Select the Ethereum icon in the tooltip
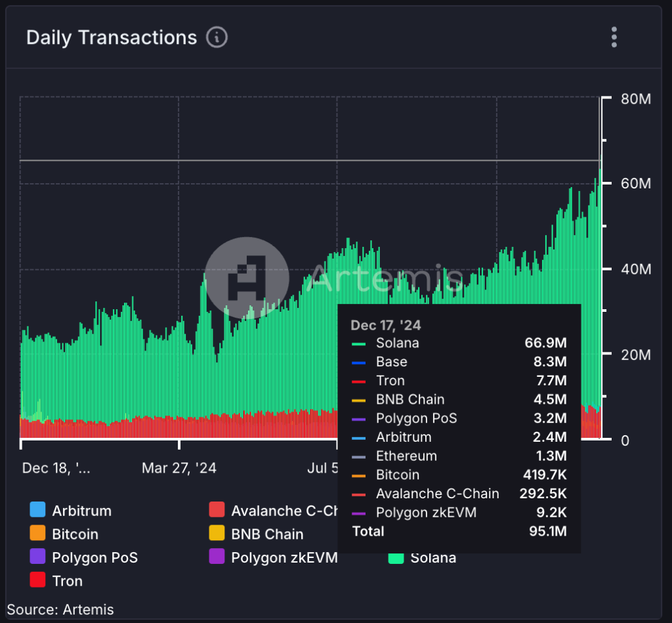This screenshot has width=672, height=623. point(358,456)
